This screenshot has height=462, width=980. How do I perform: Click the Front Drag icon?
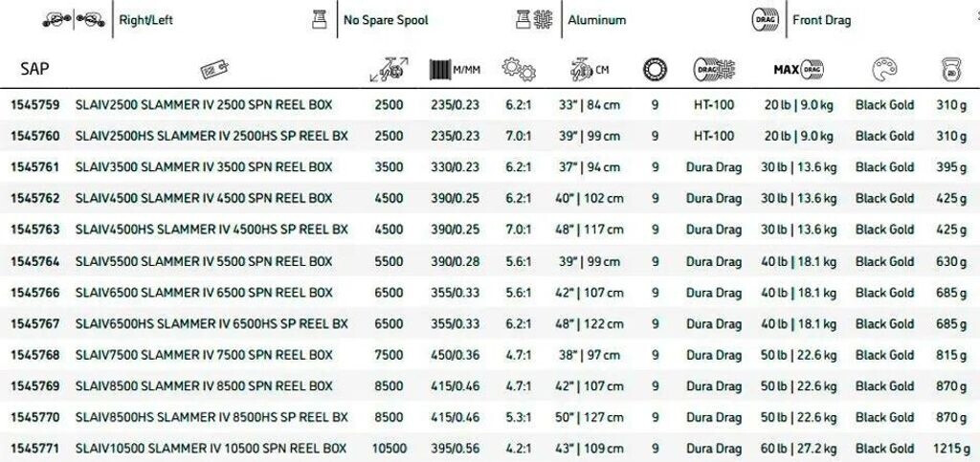(x=767, y=20)
